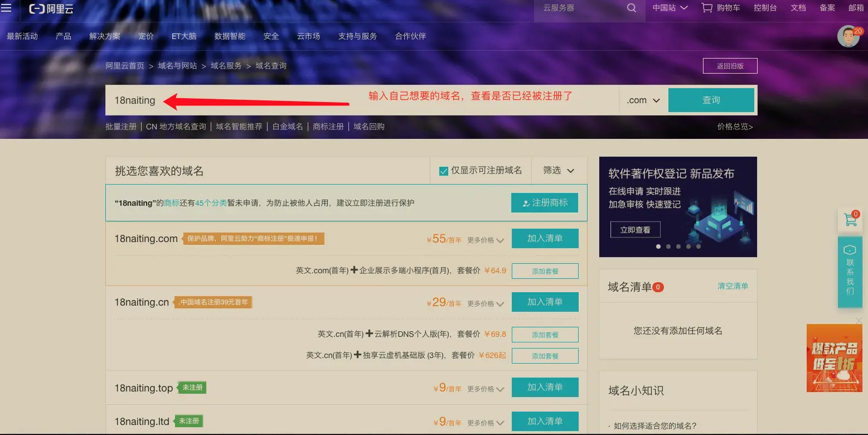
Task: Click the 查询 search button
Action: 711,100
